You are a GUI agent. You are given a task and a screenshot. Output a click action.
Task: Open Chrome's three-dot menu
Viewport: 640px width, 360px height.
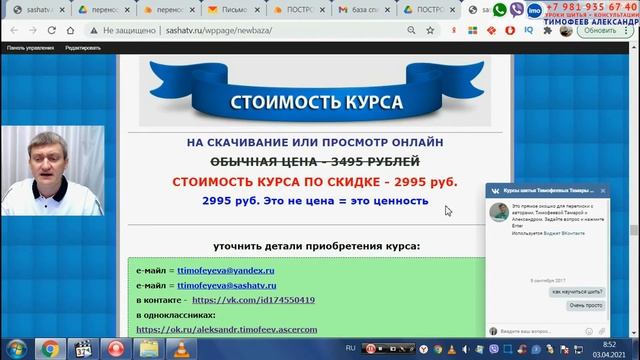pos(626,31)
